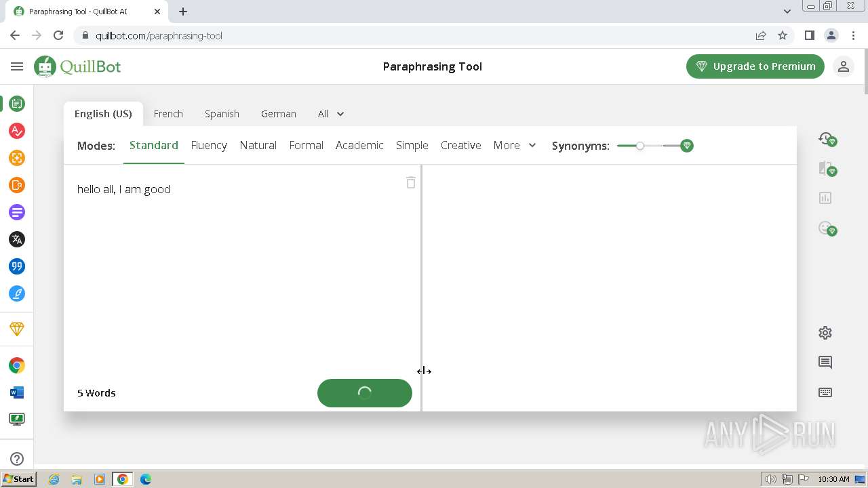
Task: Share this page using share icon
Action: coord(761,35)
